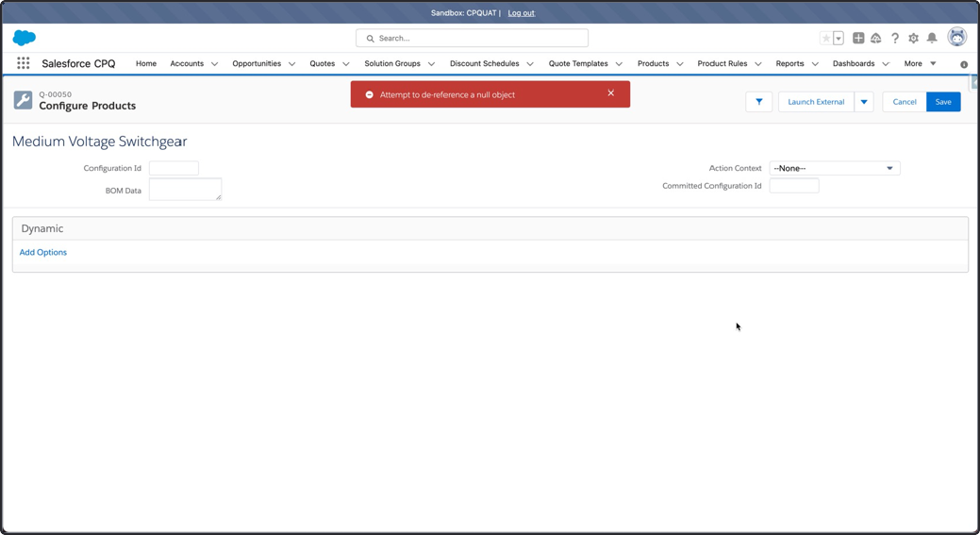Click the Add Options link
The height and width of the screenshot is (535, 980).
[x=43, y=253]
